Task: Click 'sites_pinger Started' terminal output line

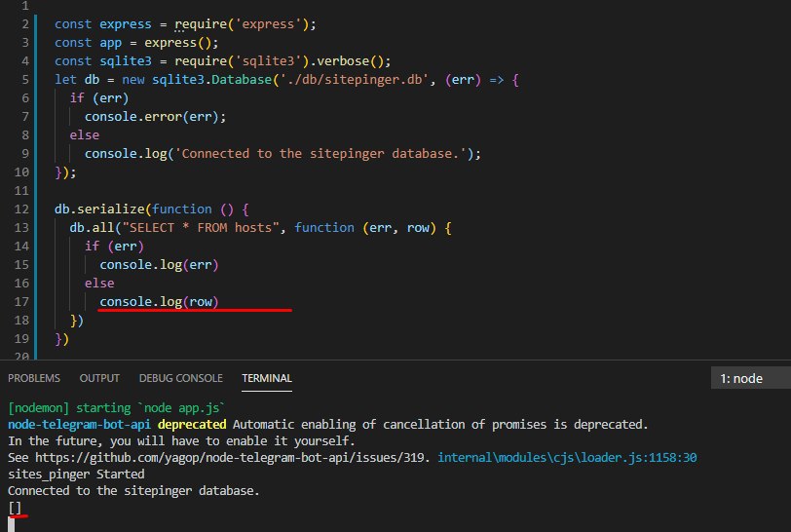Action: click(76, 474)
